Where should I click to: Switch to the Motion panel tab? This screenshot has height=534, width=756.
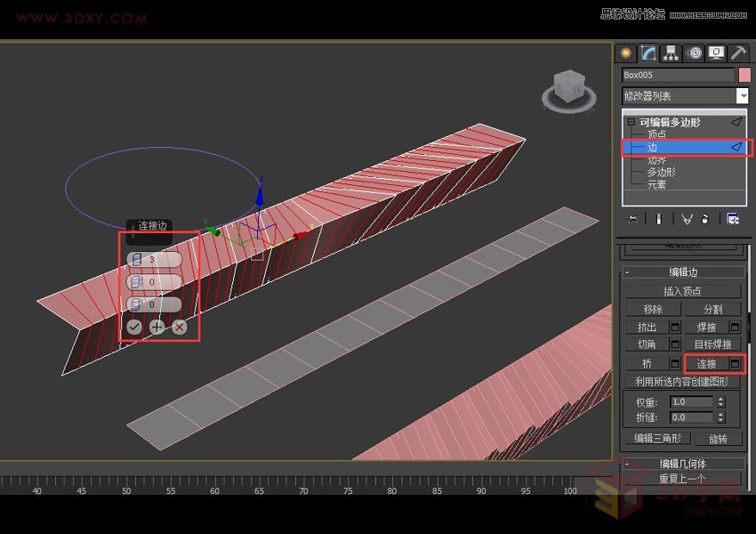point(696,53)
